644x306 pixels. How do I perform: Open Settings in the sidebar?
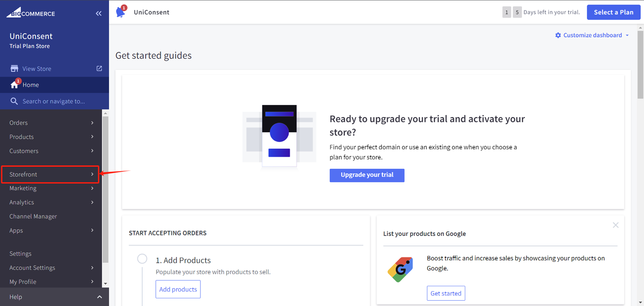tap(51, 254)
